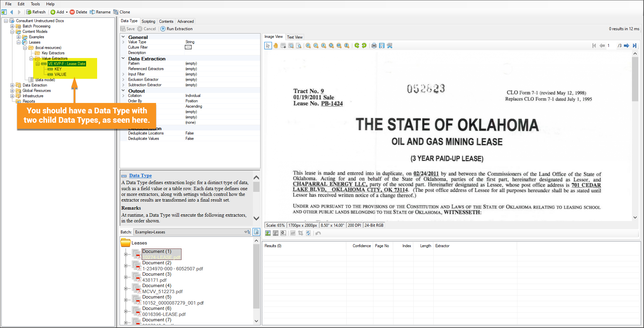Select the KEY child data type
Image resolution: width=644 pixels, height=328 pixels.
(58, 69)
